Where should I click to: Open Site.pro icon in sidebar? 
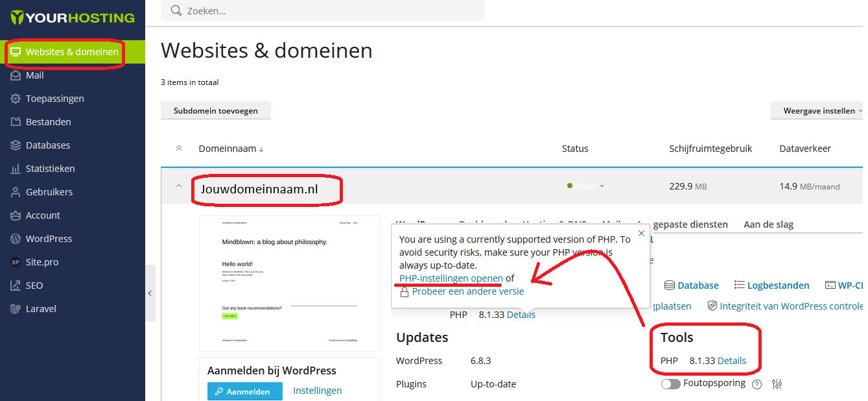pos(16,262)
